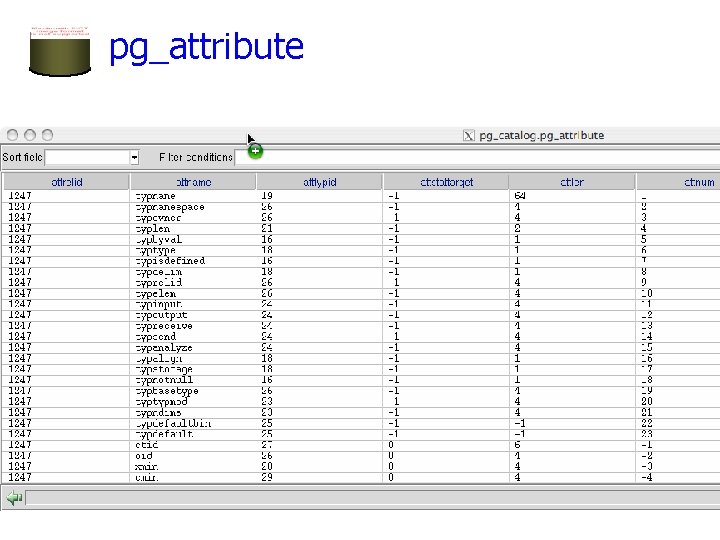Click attnum value 20 in typtypmod row
The width and height of the screenshot is (720, 540).
click(647, 402)
